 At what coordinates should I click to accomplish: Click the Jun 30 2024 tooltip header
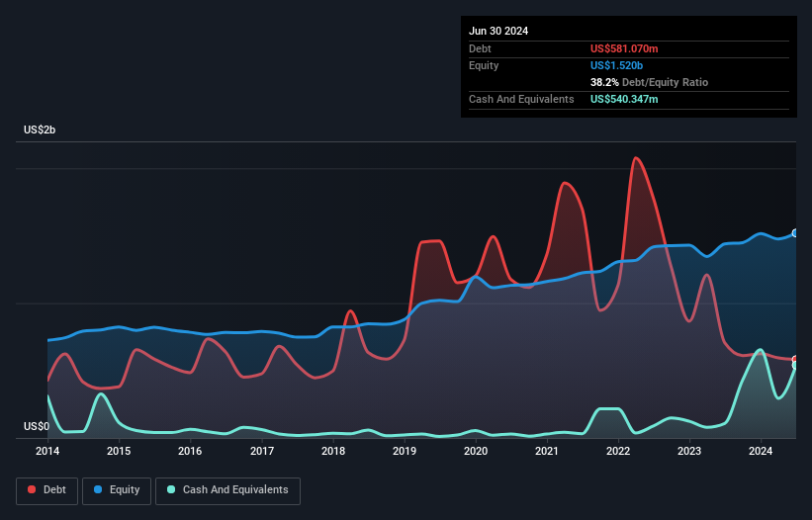coord(498,31)
